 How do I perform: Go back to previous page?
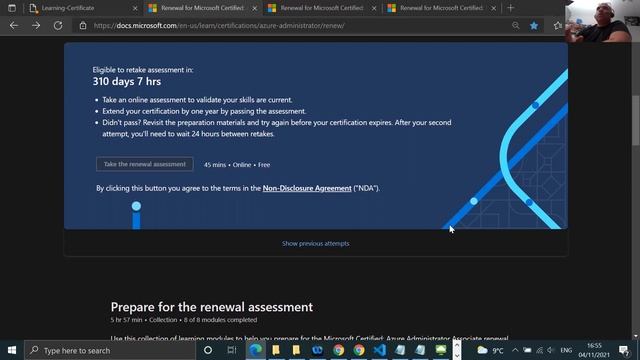(x=14, y=25)
